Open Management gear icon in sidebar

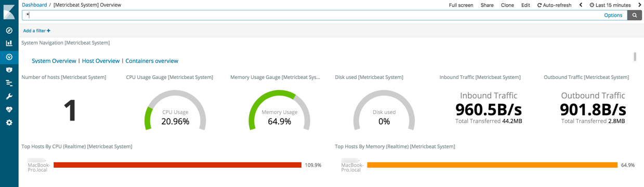9,123
